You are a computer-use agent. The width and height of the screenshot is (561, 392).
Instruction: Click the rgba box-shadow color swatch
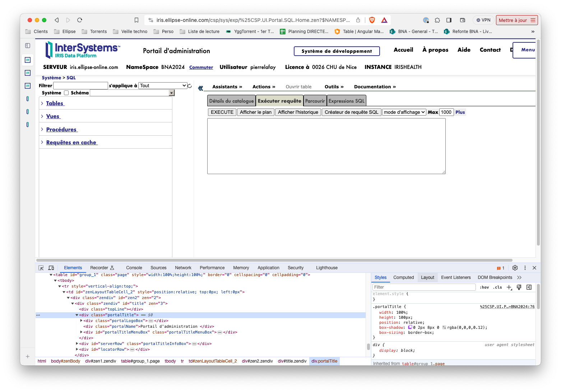point(444,327)
